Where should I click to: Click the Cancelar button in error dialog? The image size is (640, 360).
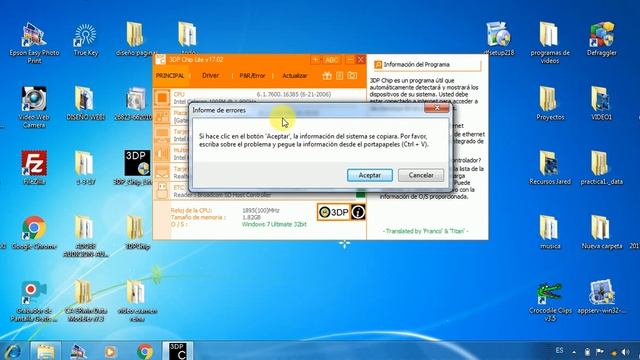tap(421, 175)
